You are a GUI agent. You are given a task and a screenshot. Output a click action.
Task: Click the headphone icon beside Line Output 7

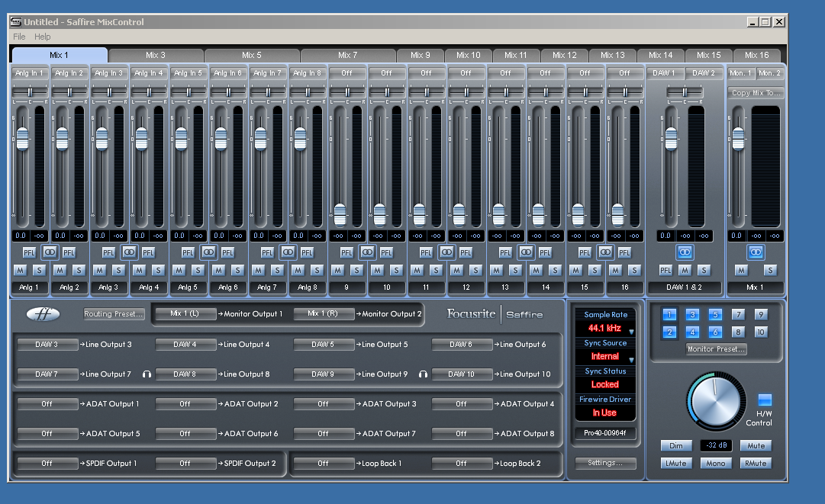pos(146,374)
